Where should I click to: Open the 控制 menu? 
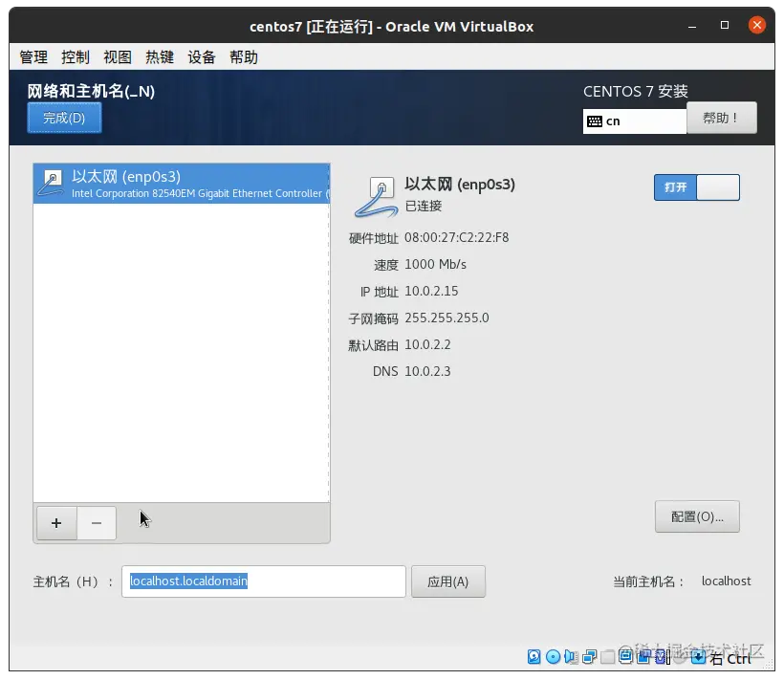pyautogui.click(x=76, y=57)
